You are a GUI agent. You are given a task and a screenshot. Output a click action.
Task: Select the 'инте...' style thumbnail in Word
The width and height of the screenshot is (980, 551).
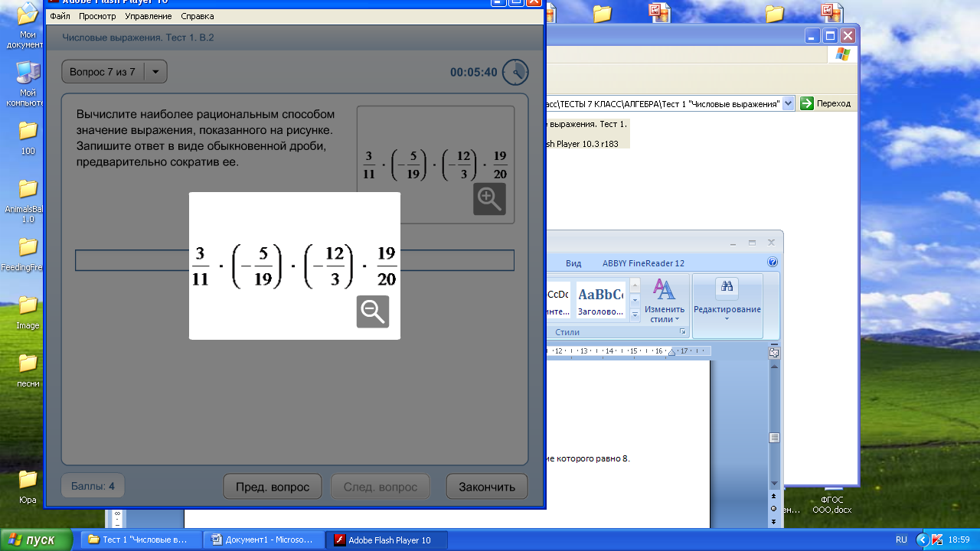click(557, 301)
